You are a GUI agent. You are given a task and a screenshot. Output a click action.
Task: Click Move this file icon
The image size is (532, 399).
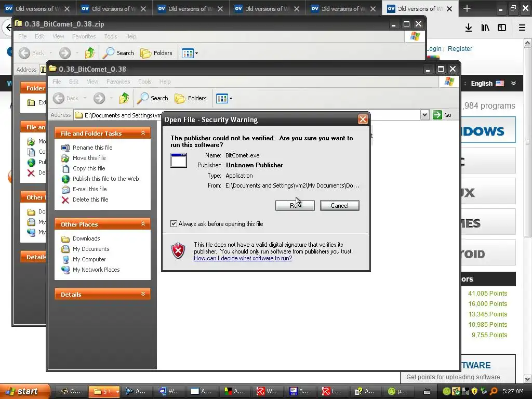point(65,158)
